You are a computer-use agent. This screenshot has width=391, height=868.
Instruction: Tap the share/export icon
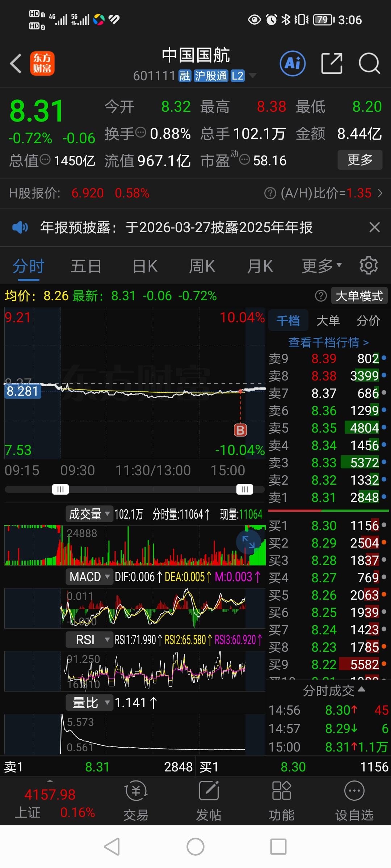332,63
